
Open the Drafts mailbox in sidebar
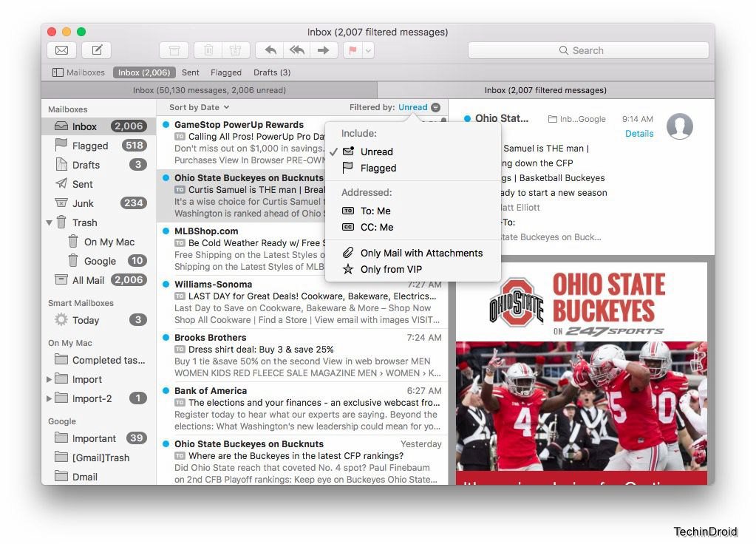pyautogui.click(x=99, y=165)
